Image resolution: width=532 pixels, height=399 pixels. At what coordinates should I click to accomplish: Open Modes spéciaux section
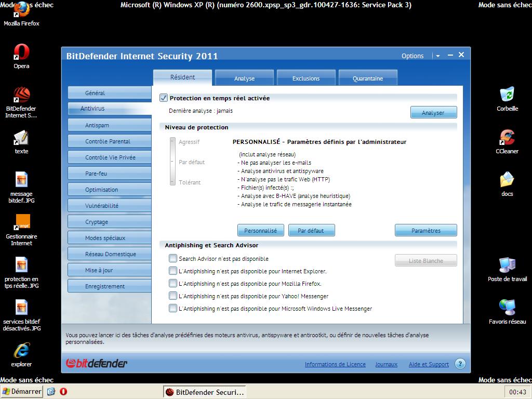110,238
